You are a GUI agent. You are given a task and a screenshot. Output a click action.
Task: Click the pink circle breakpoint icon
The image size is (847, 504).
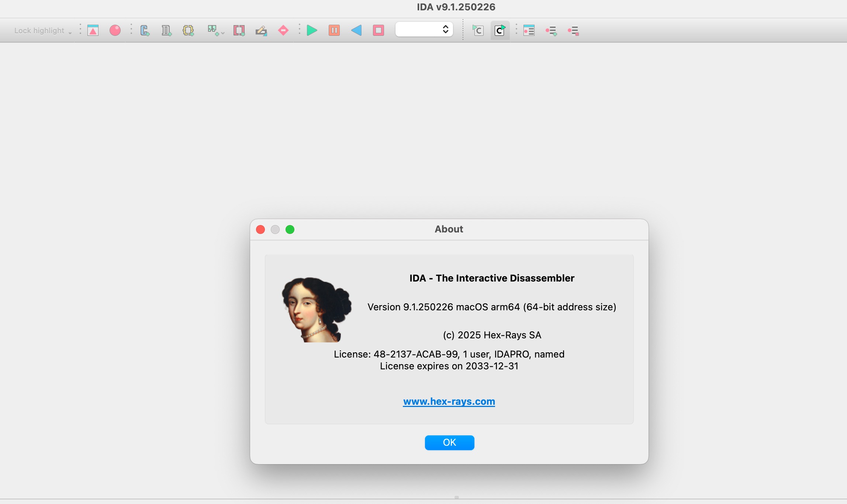point(115,30)
